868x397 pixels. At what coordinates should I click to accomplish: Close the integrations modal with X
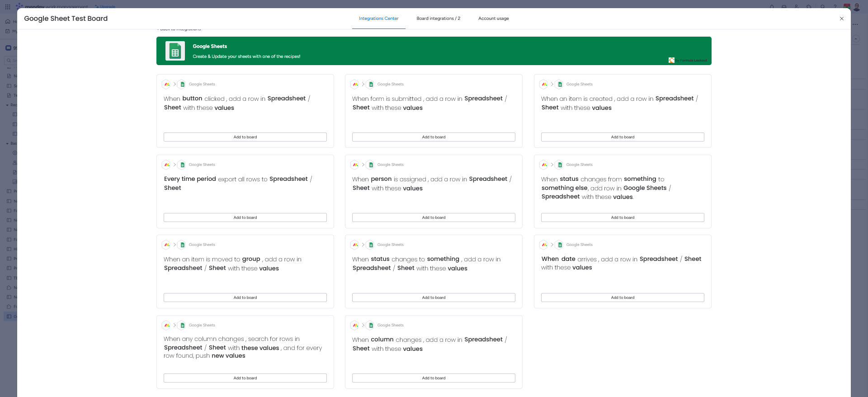pyautogui.click(x=841, y=19)
